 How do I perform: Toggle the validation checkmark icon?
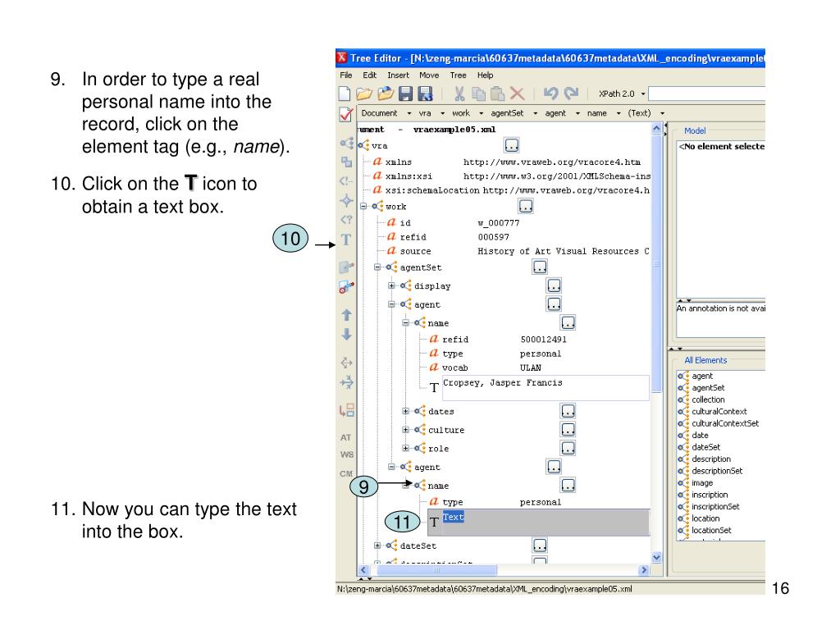[x=346, y=114]
